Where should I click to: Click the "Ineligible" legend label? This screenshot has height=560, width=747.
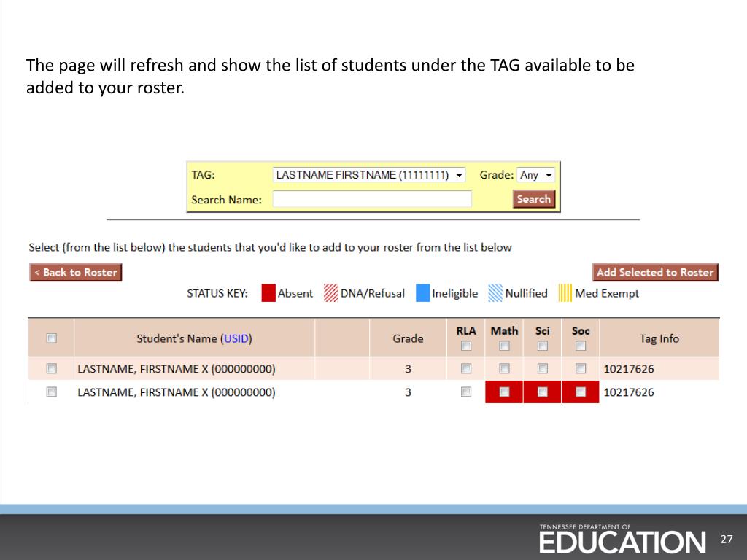454,293
